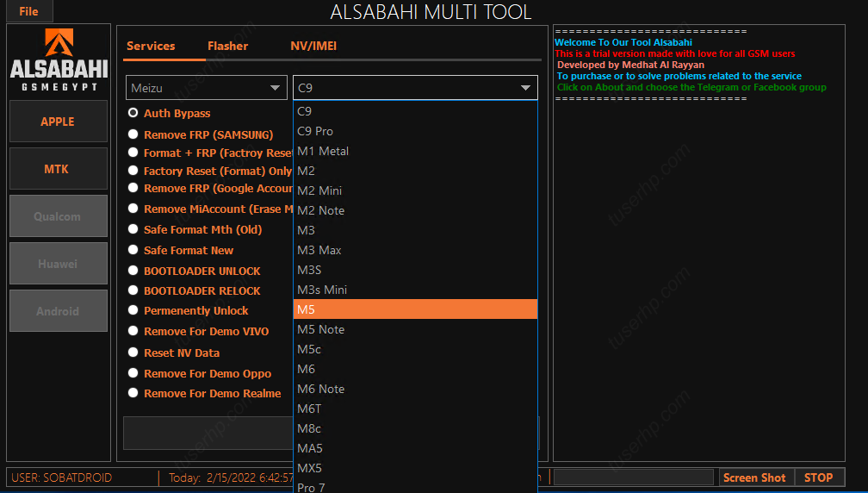Select Remove For Demo VIVO option
868x493 pixels.
point(198,331)
